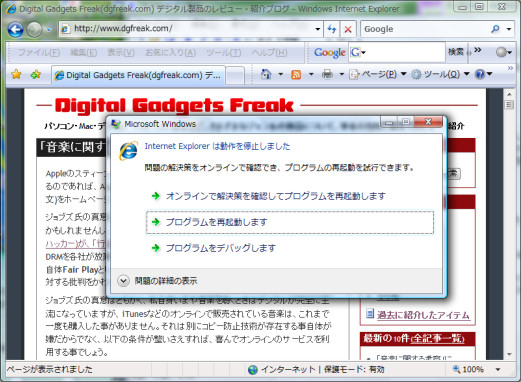
Task: Click the Help question mark icon
Action: click(x=480, y=74)
